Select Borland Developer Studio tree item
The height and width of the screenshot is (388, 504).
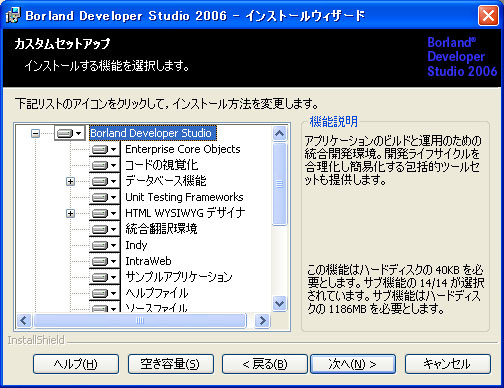pyautogui.click(x=153, y=133)
